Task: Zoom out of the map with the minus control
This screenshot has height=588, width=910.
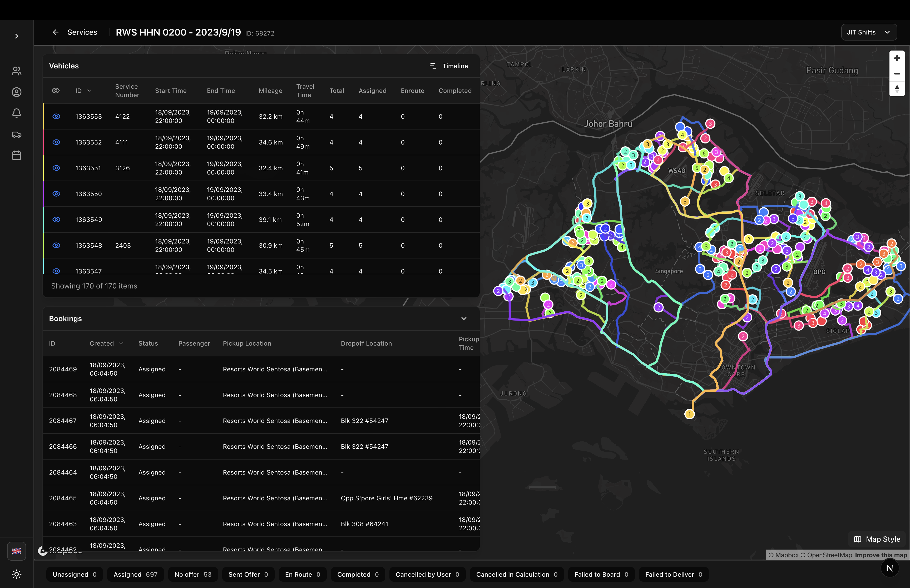Action: (897, 73)
